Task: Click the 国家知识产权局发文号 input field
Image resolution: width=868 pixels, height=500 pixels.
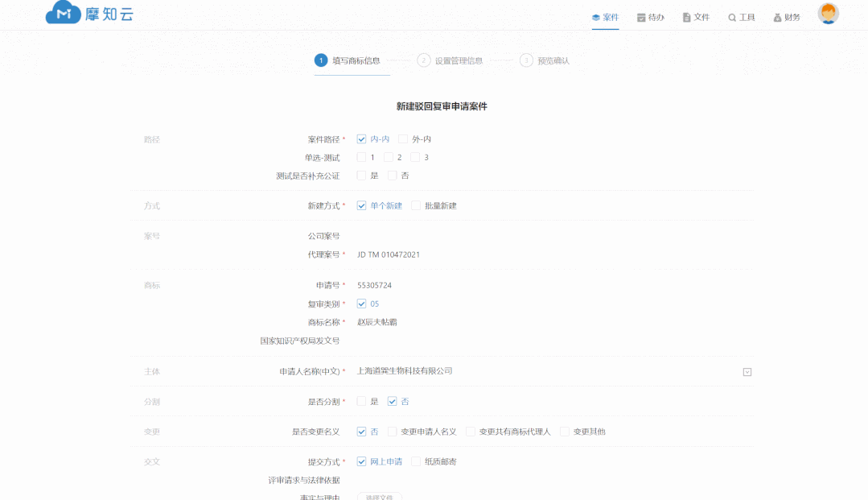Action: pyautogui.click(x=553, y=341)
